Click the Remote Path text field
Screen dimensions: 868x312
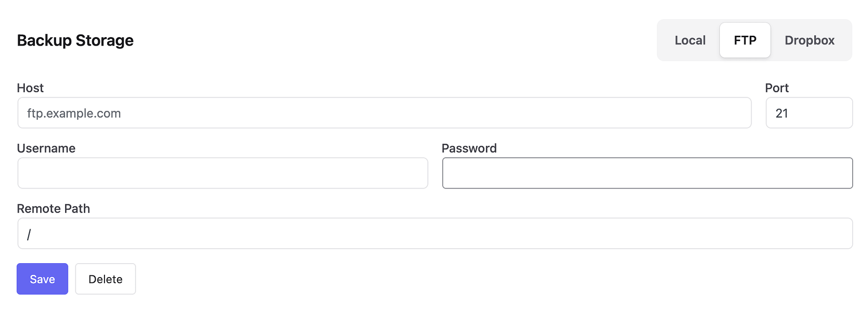pos(435,233)
